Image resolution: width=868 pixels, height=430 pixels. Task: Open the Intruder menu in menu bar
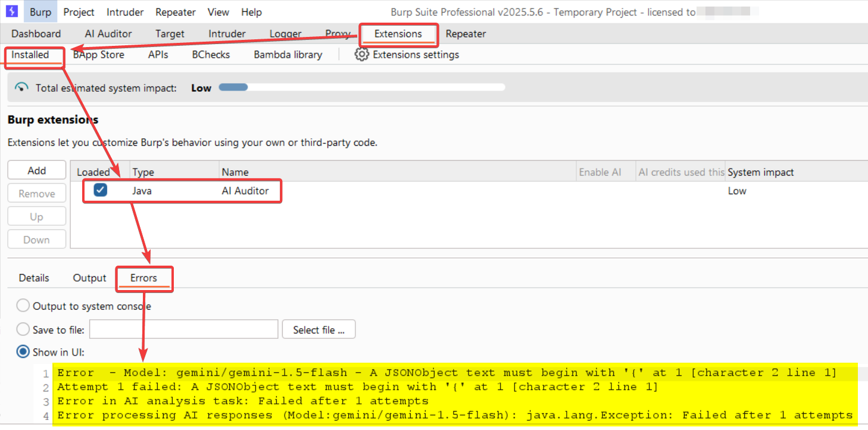pos(125,12)
